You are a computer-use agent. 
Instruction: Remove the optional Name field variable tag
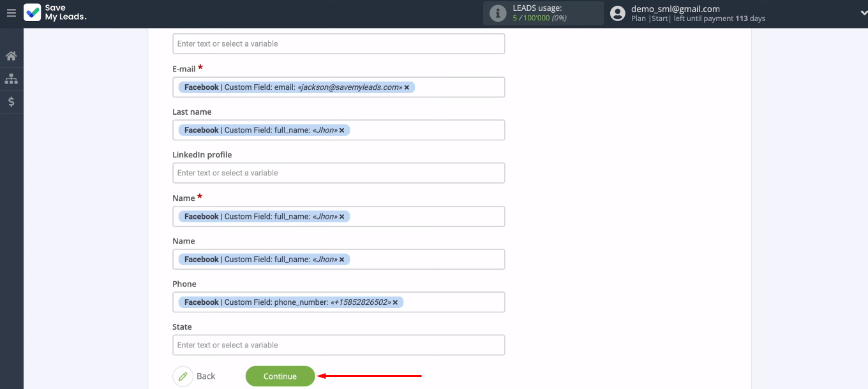pyautogui.click(x=341, y=260)
